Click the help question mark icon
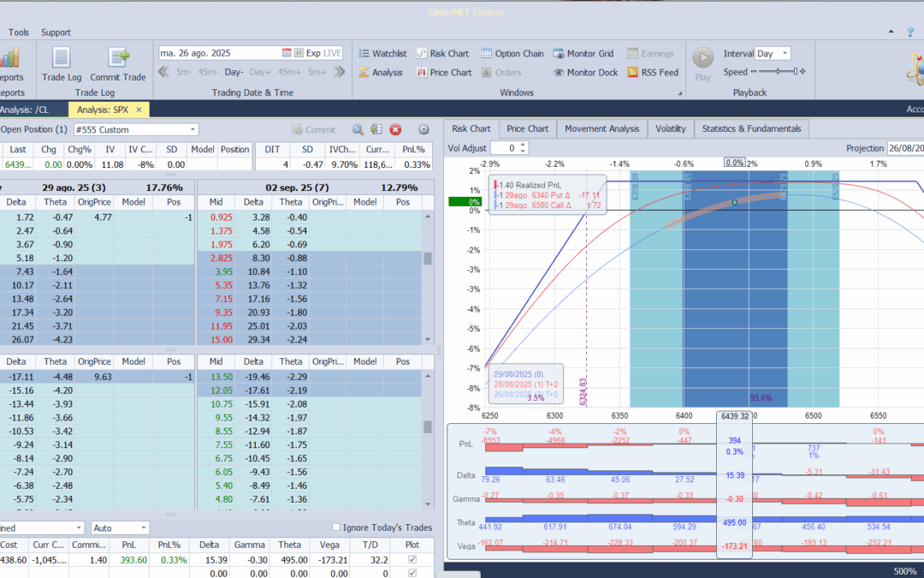This screenshot has height=578, width=924. click(911, 32)
